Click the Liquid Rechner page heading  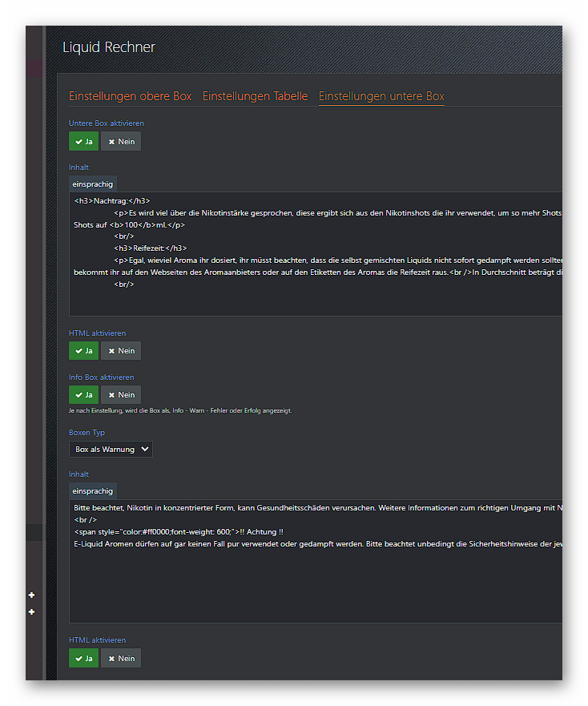click(109, 47)
